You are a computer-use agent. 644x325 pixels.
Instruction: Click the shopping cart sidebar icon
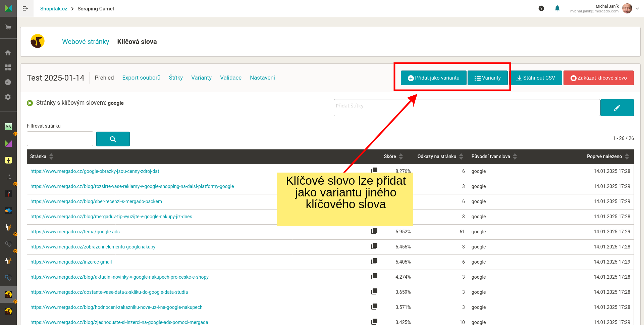click(8, 28)
